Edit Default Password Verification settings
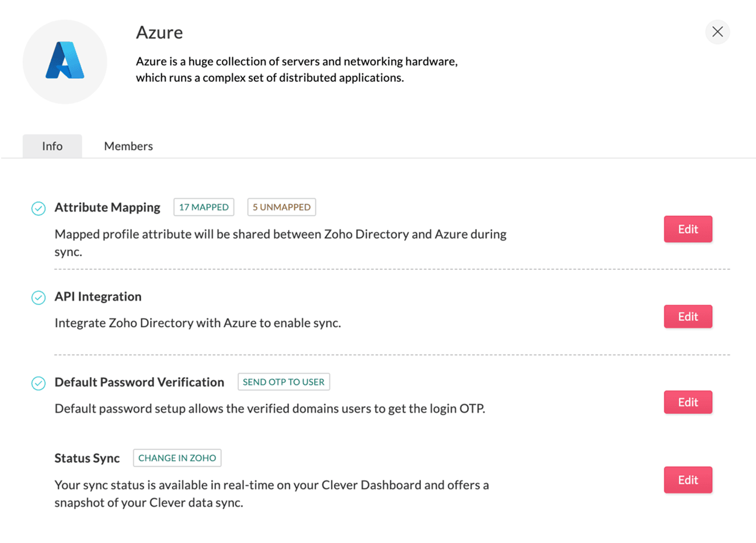The image size is (756, 543). pyautogui.click(x=688, y=402)
